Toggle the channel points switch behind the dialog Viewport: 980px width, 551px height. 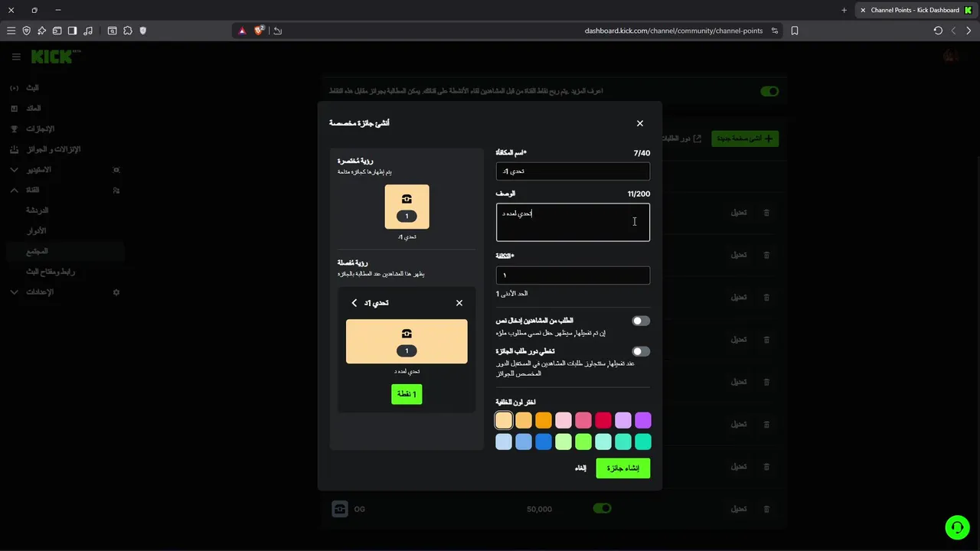point(769,91)
